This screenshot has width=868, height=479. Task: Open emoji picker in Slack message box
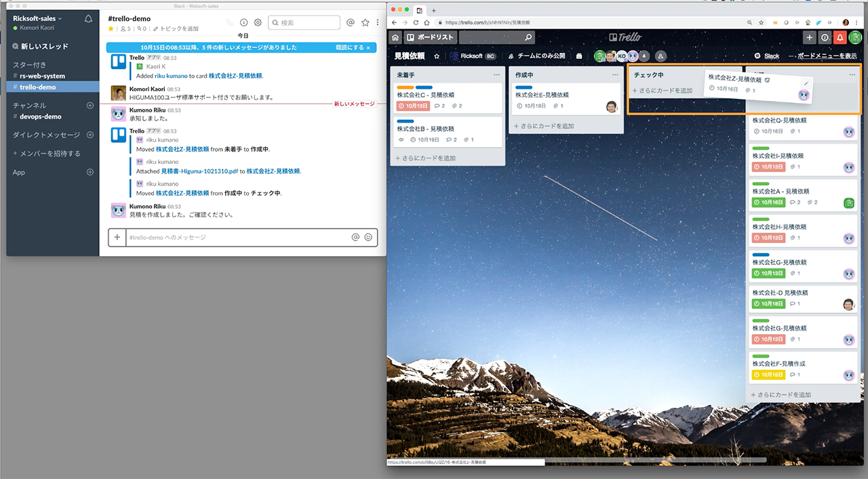pos(368,237)
